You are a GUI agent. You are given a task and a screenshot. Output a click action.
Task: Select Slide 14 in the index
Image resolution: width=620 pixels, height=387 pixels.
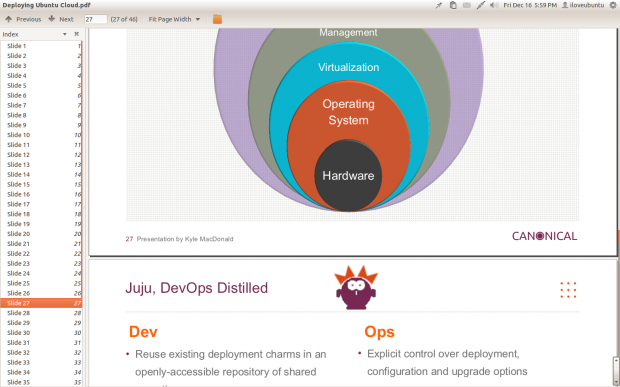(x=41, y=174)
